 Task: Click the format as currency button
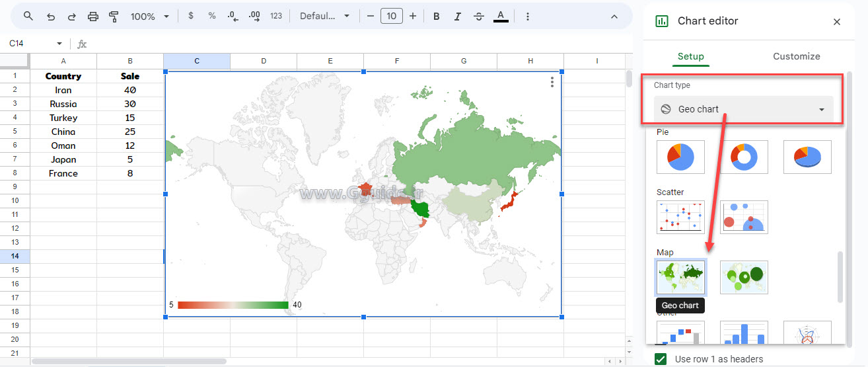pyautogui.click(x=191, y=16)
